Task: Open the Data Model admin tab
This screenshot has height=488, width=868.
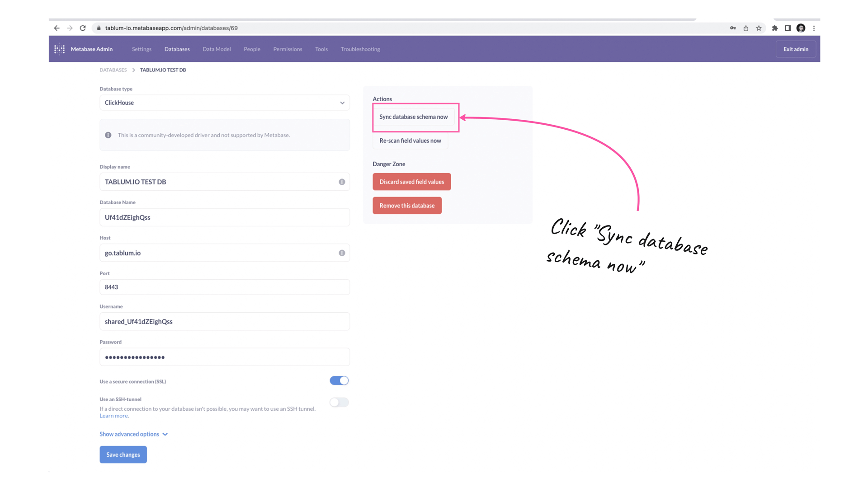Action: pyautogui.click(x=217, y=49)
